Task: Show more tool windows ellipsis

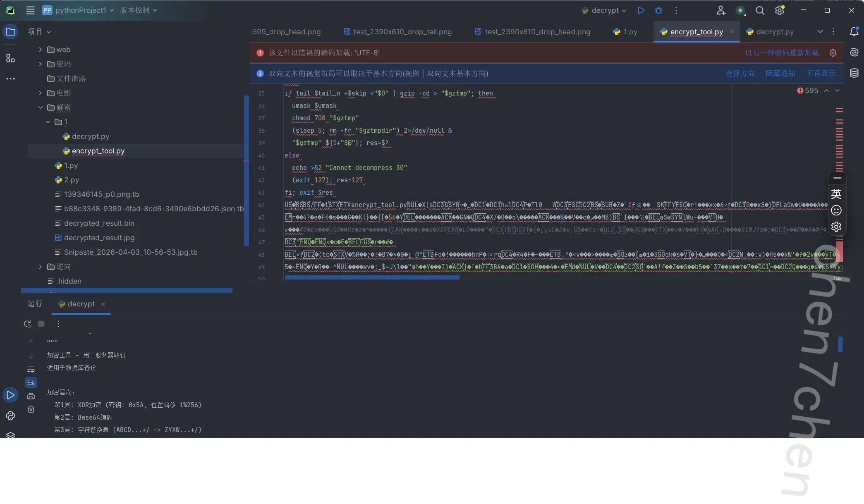Action: pyautogui.click(x=10, y=79)
